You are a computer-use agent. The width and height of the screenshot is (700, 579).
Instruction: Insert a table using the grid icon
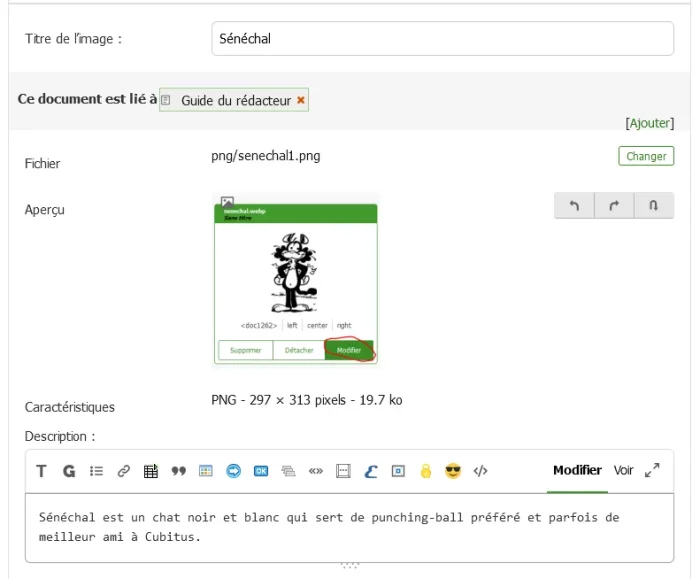151,471
